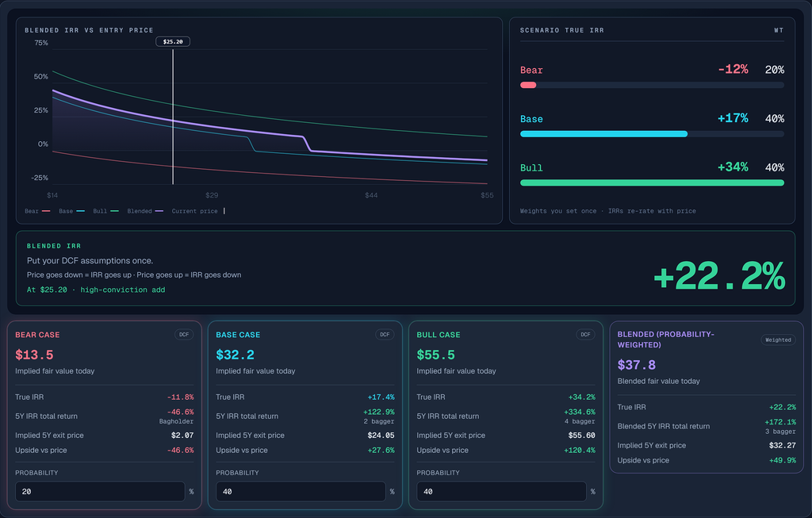This screenshot has height=518, width=812.
Task: Click the Base implied 5Y exit price $24.05
Action: 381,436
